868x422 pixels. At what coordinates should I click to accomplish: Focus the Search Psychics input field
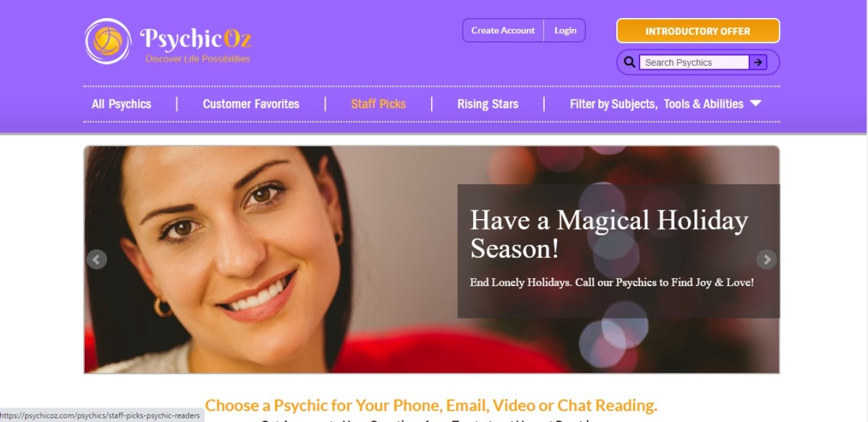click(694, 62)
